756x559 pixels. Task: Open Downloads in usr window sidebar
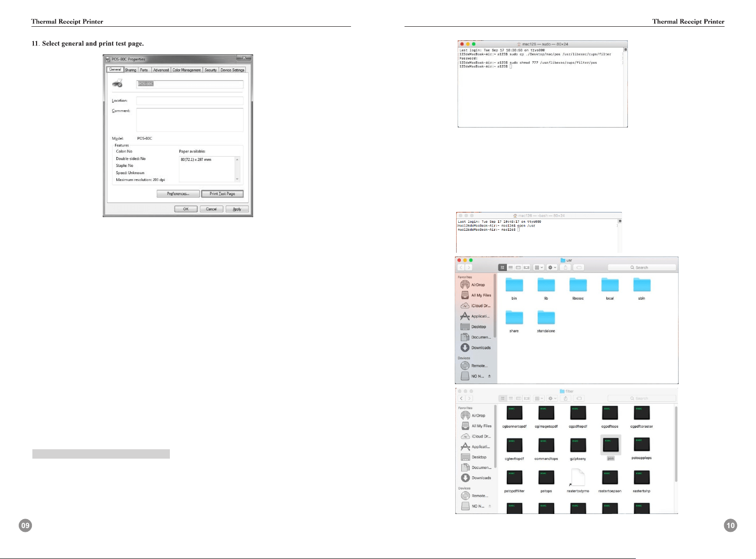(475, 347)
